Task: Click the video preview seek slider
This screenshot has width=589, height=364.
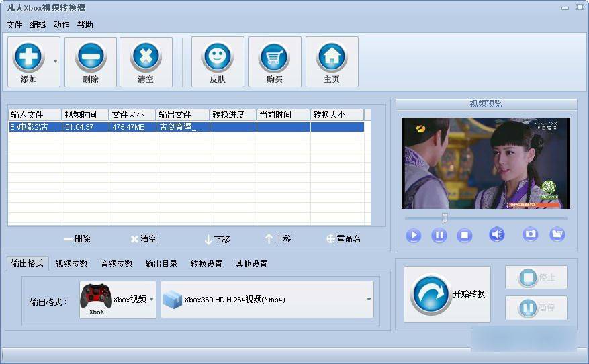Action: point(486,218)
